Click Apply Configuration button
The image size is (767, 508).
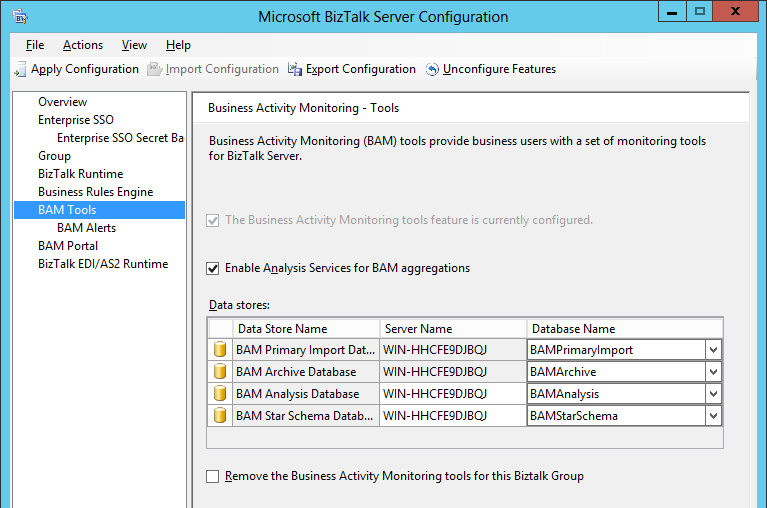pos(77,69)
